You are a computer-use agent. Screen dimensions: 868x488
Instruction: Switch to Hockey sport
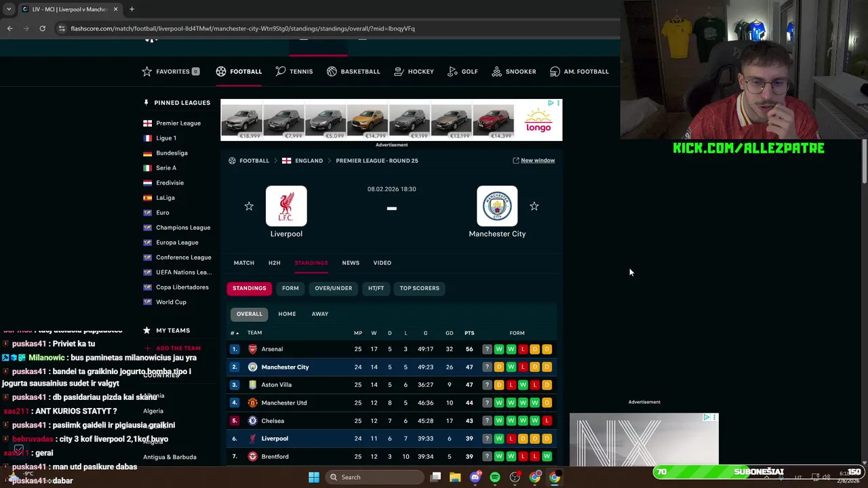[413, 71]
